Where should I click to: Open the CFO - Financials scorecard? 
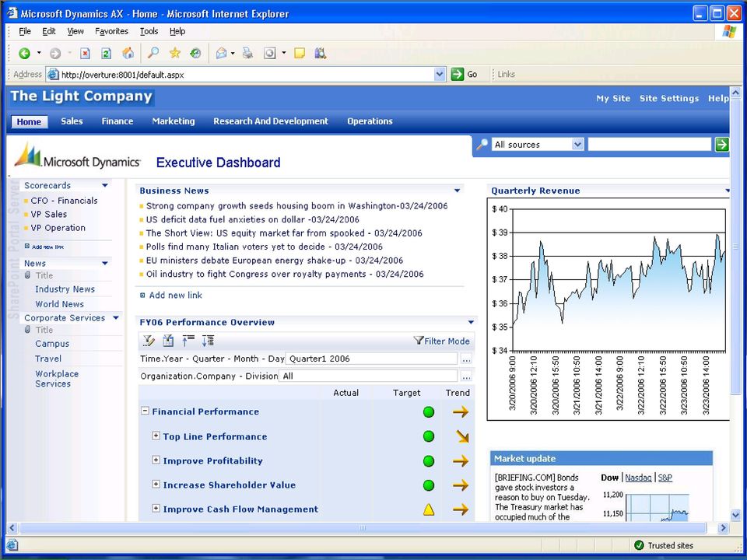pos(64,201)
